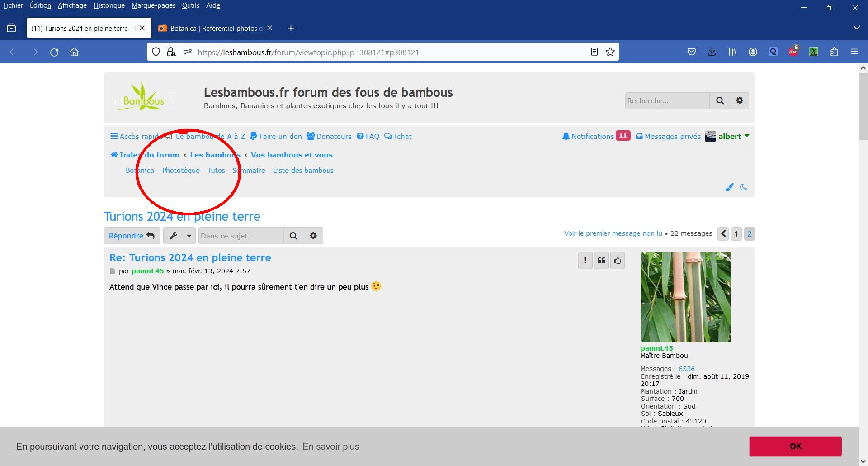The image size is (868, 466).
Task: Click the Dans ce sujet search field
Action: click(241, 236)
